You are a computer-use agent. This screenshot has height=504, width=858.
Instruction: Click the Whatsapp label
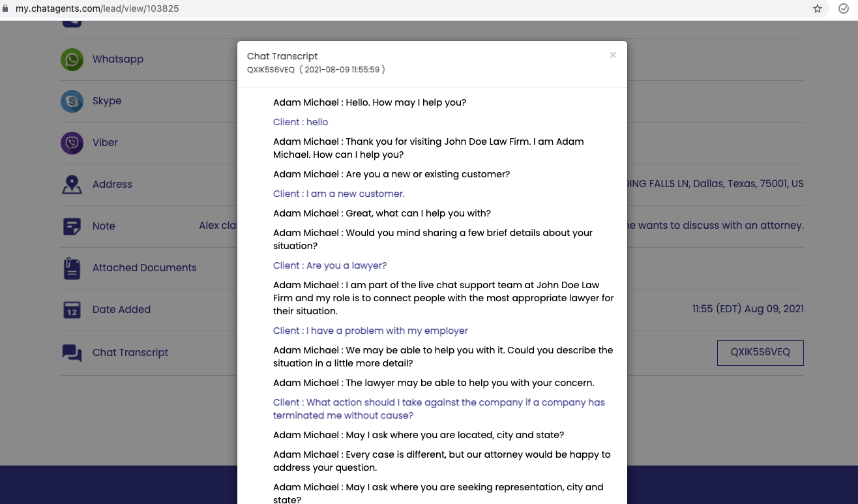[x=118, y=59]
